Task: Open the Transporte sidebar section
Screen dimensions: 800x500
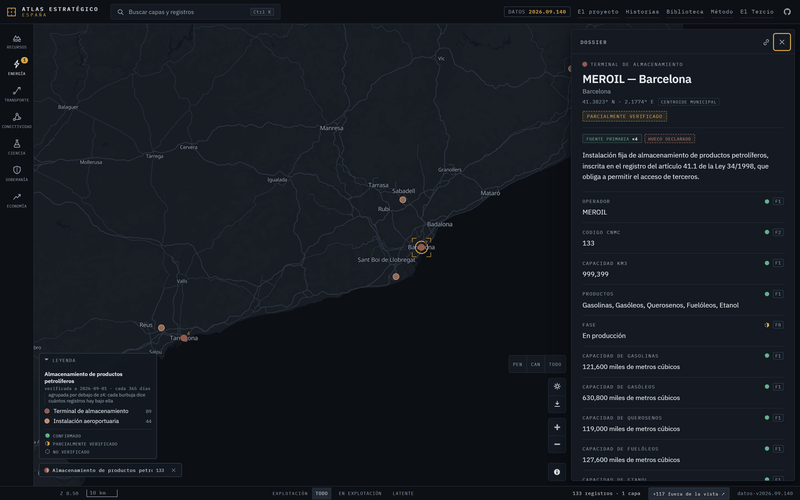Action: click(16, 94)
